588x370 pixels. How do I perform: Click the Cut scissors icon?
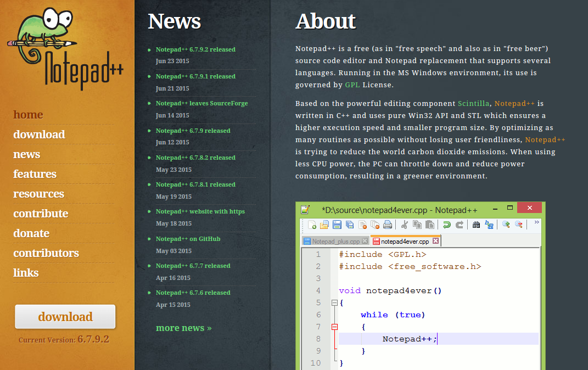(x=404, y=225)
